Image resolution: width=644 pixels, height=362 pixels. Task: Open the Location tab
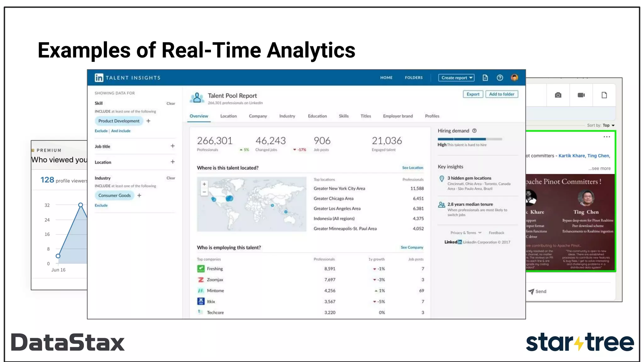tap(228, 116)
